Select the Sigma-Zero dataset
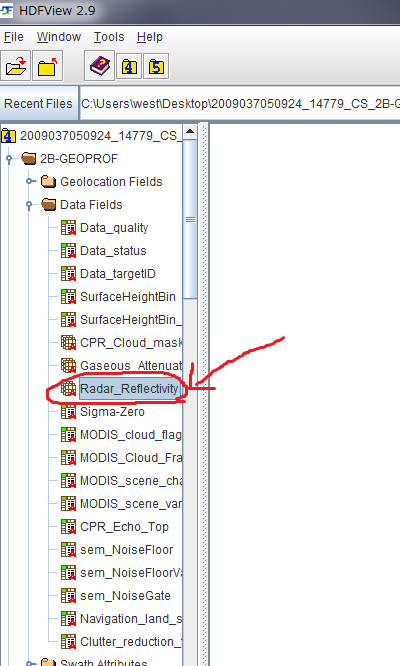This screenshot has width=400, height=666. point(112,412)
